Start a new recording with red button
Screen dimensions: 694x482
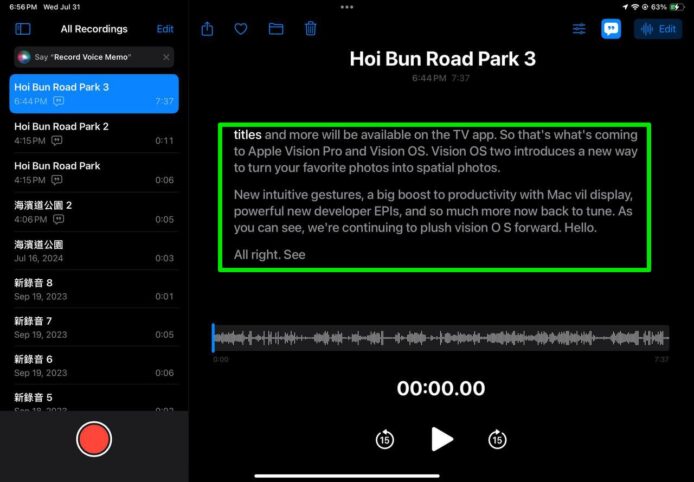(x=94, y=439)
